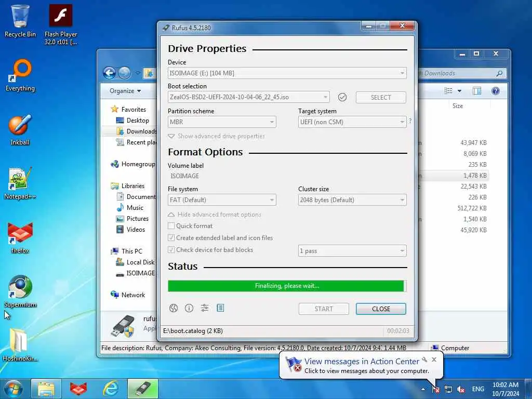Click the Finalizing progress bar
Screen dimensions: 532x399
(x=287, y=286)
